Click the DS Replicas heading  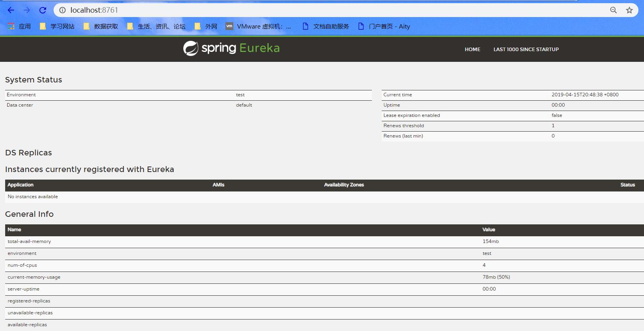29,153
